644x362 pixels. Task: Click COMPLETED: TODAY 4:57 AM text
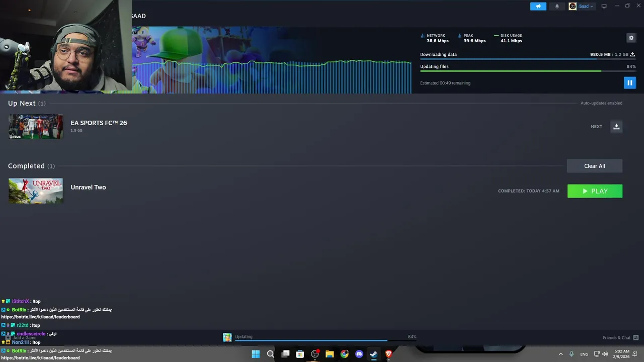(x=528, y=191)
